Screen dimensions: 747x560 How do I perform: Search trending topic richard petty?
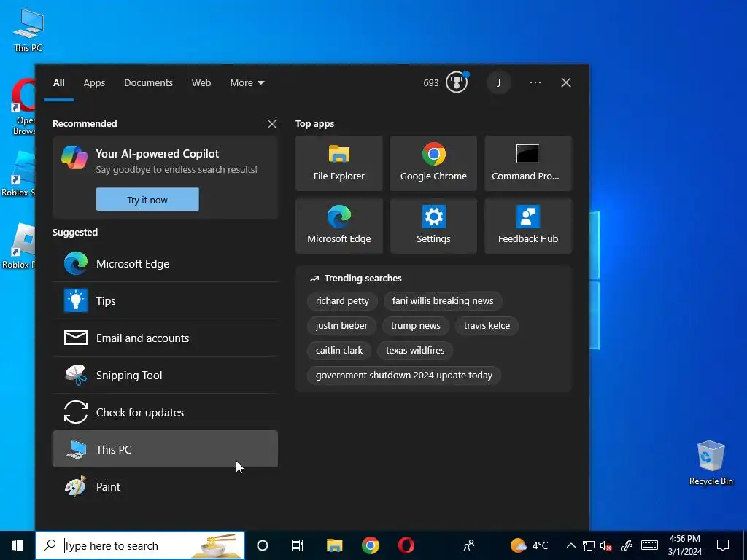pos(343,301)
